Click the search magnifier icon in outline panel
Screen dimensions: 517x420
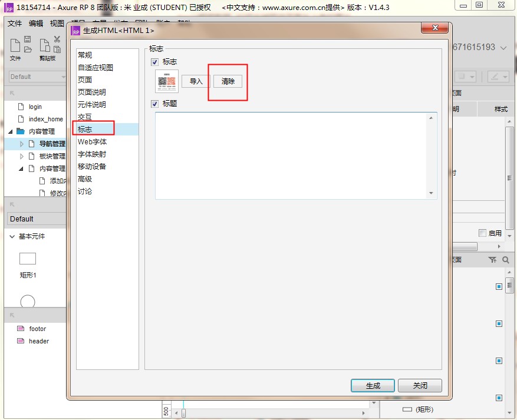506,260
